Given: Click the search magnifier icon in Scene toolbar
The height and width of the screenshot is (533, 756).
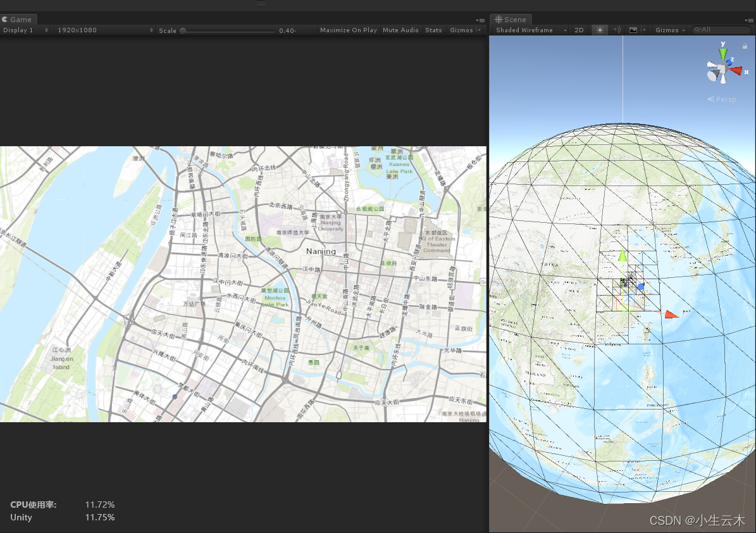Looking at the screenshot, I should (x=697, y=30).
